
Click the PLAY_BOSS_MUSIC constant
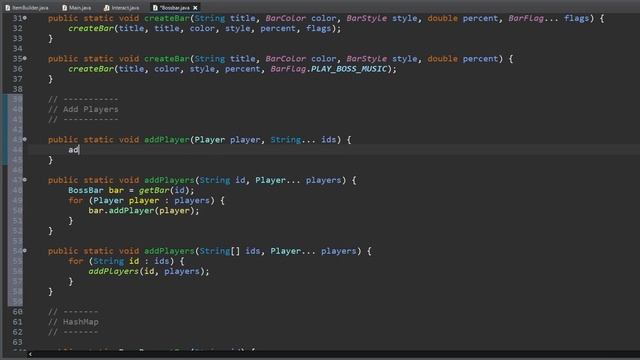click(x=349, y=69)
